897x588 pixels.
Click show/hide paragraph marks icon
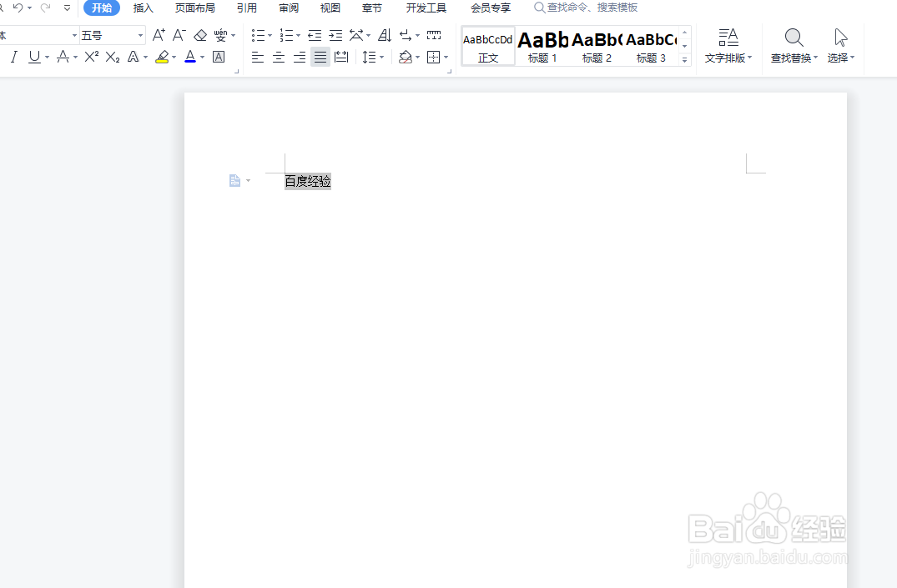406,36
